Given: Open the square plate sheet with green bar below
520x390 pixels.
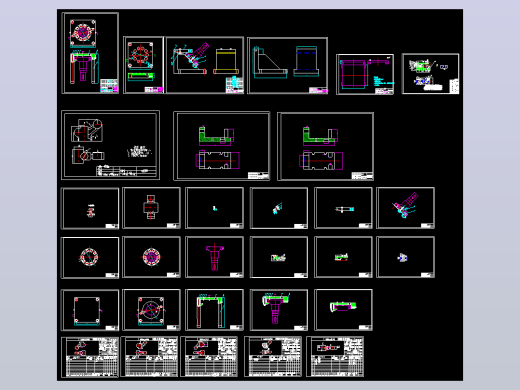Looking at the screenshot, I should [x=143, y=65].
